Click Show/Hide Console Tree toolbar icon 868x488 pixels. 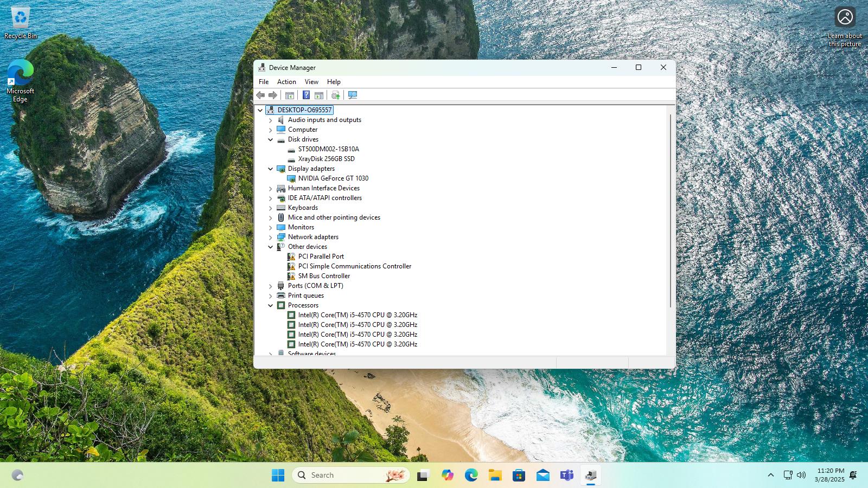(290, 95)
